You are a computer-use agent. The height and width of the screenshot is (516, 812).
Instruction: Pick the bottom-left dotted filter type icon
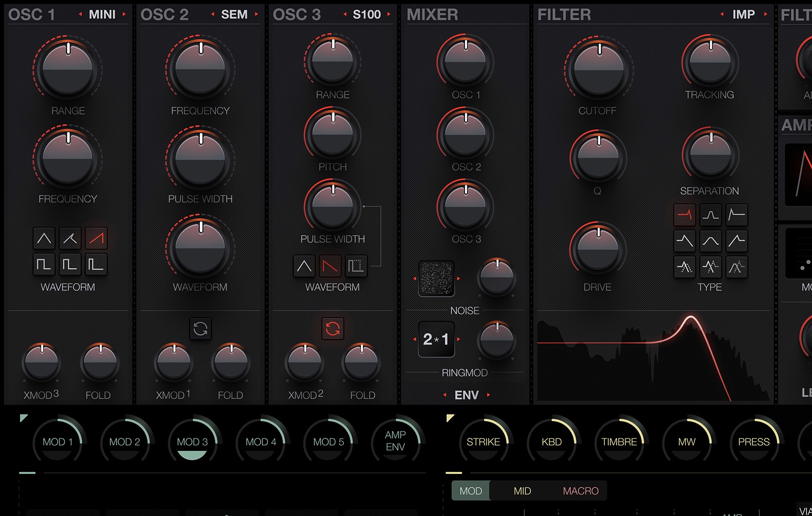tap(684, 267)
